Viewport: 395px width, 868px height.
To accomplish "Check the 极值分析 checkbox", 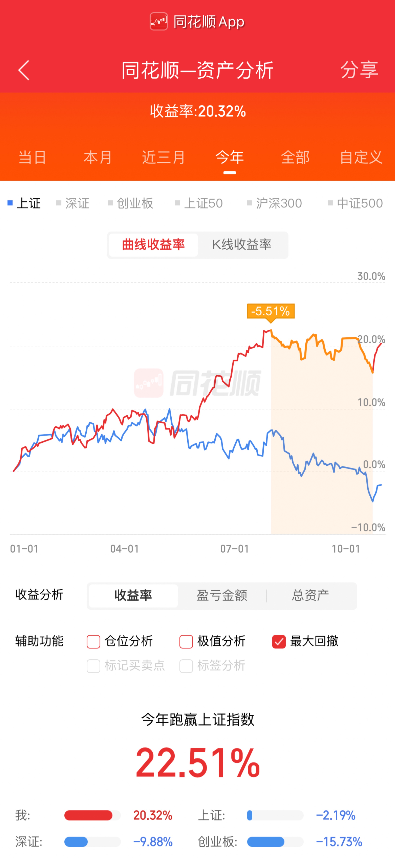I will click(x=186, y=642).
